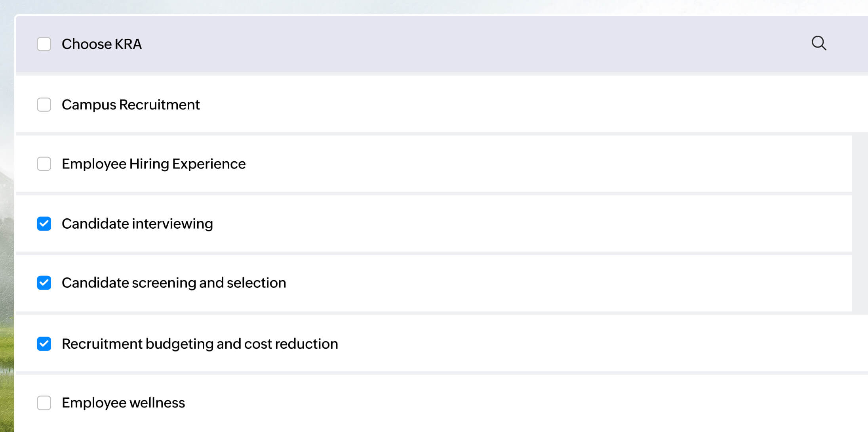This screenshot has width=868, height=432.
Task: Enable the Employee Hiring Experience checkbox
Action: coord(44,164)
